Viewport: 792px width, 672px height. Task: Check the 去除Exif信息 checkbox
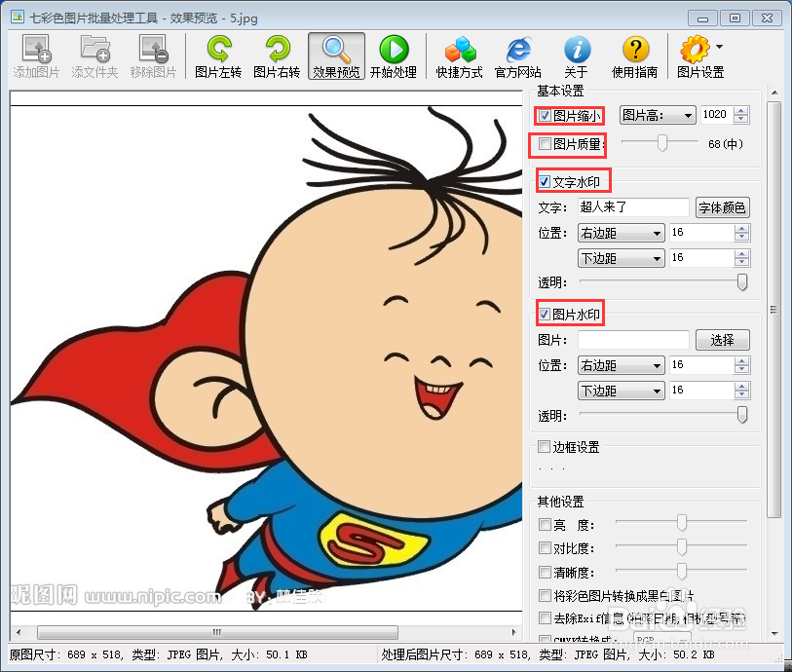coord(545,618)
